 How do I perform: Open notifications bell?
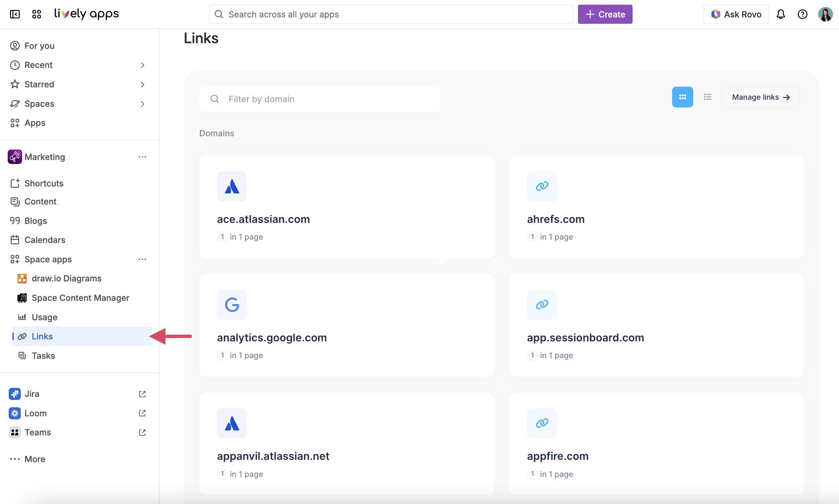click(781, 14)
